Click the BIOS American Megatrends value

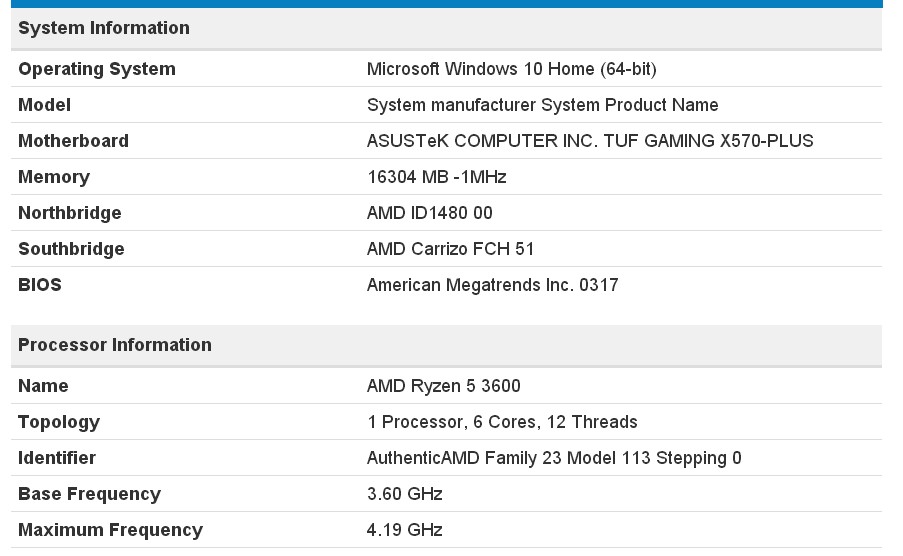click(x=492, y=285)
